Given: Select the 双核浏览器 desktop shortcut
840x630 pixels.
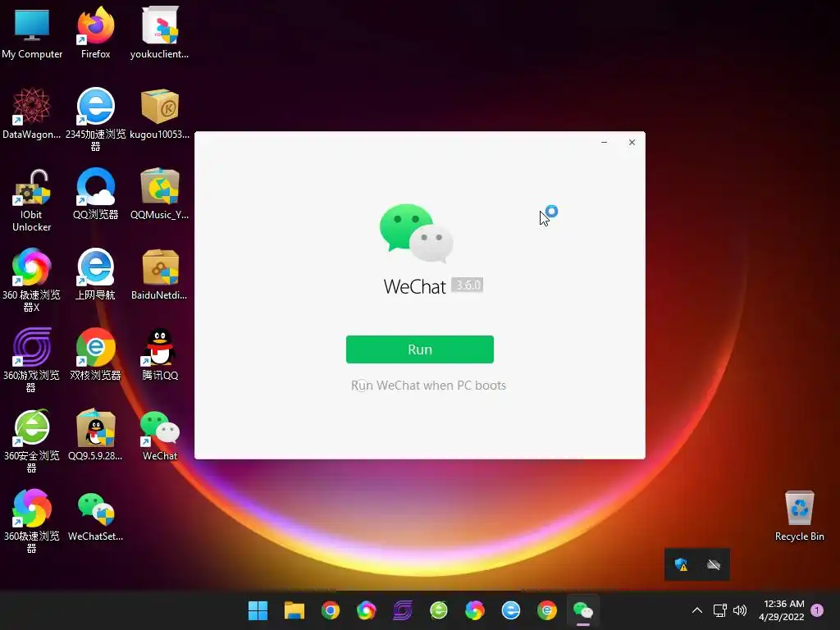Looking at the screenshot, I should click(x=95, y=354).
